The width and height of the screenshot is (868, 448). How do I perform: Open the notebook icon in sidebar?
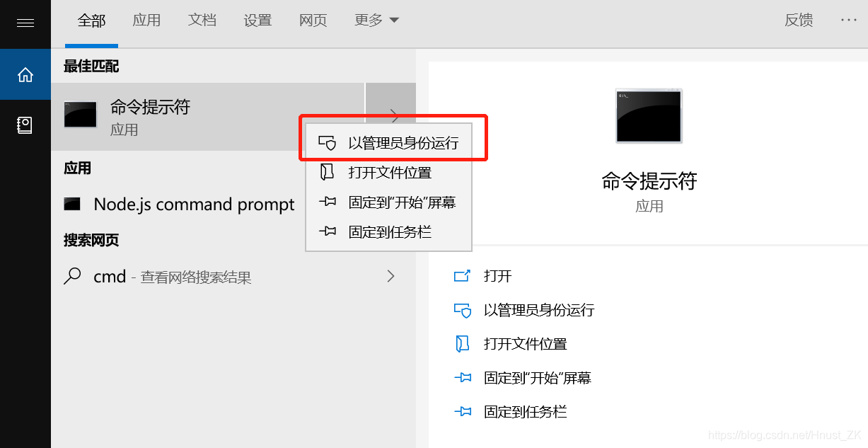pos(25,125)
